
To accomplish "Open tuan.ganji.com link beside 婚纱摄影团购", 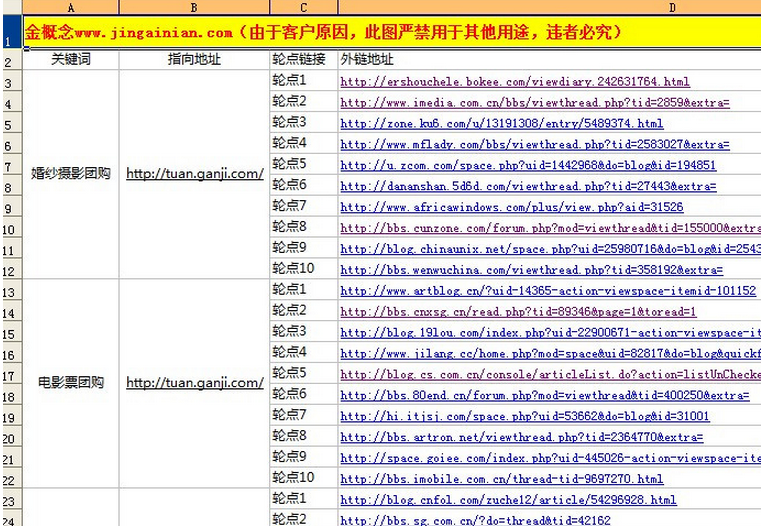I will [x=195, y=173].
